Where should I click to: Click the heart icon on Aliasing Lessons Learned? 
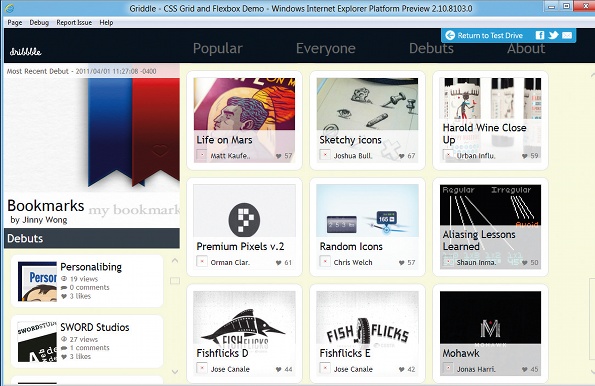(524, 263)
